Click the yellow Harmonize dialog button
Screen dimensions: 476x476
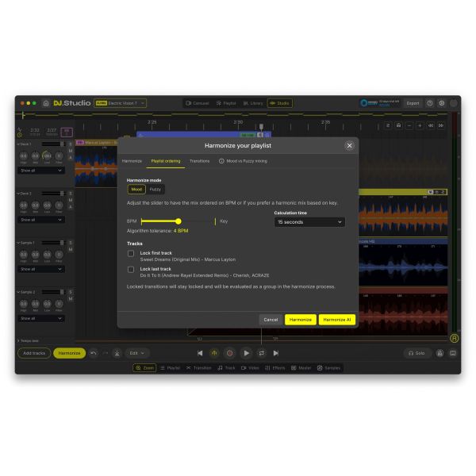pos(300,320)
